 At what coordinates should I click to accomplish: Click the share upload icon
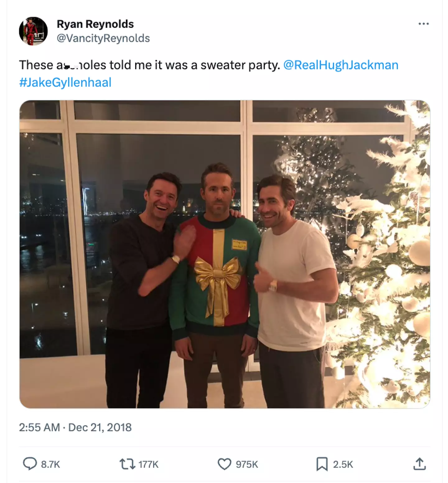pos(419,464)
